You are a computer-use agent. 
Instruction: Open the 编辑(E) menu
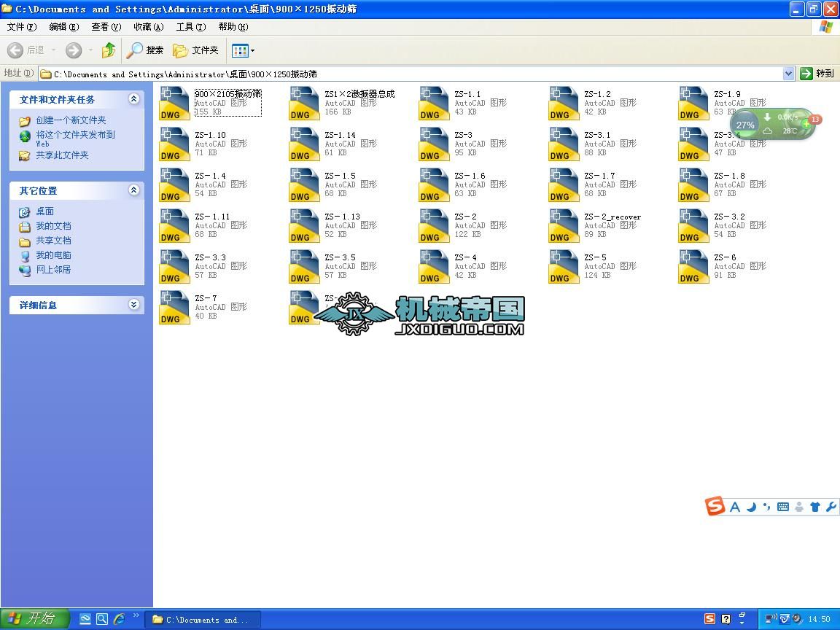coord(63,27)
